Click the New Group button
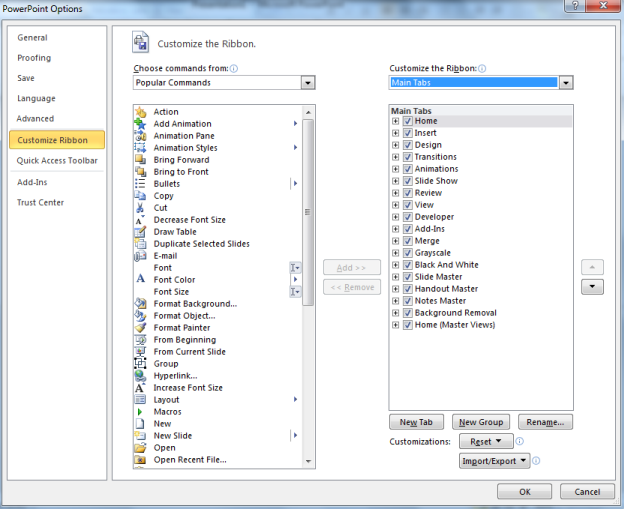This screenshot has height=509, width=624. 481,422
